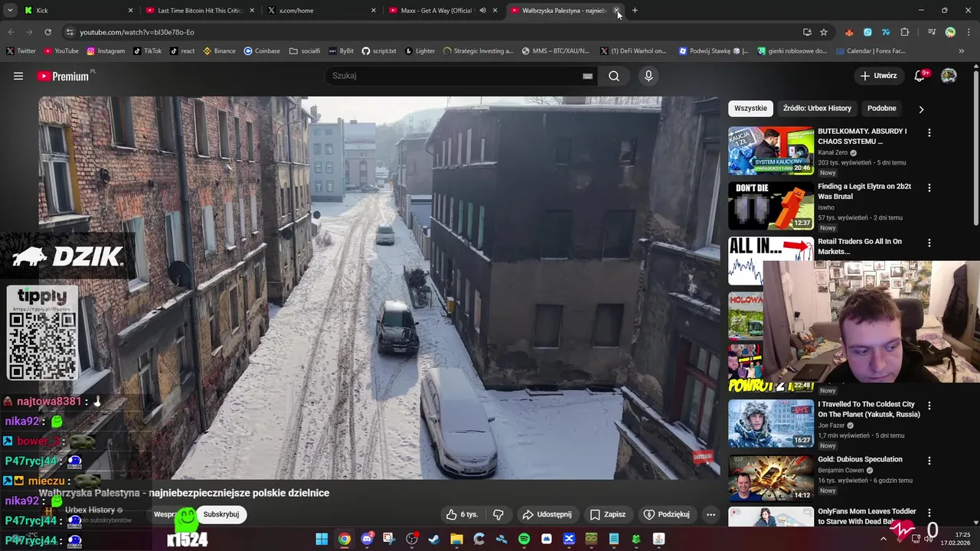View site information icon in address bar
Viewport: 980px width, 551px height.
tap(70, 32)
